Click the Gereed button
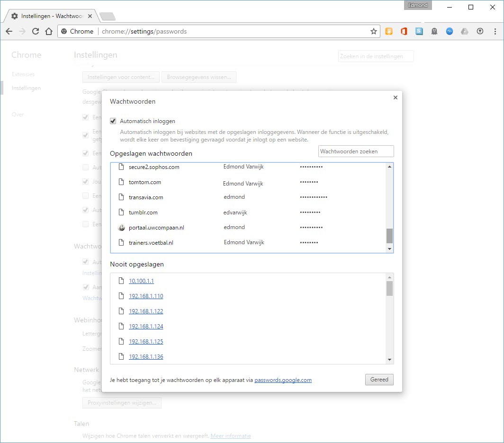This screenshot has width=504, height=443. [379, 380]
